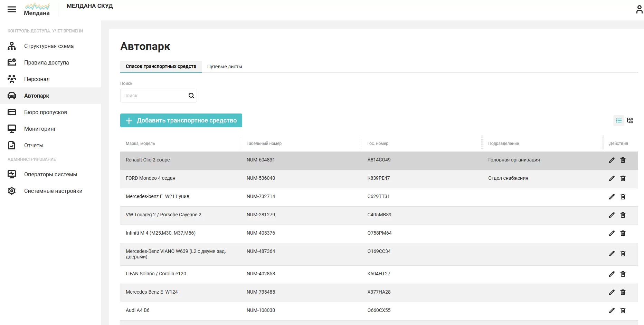Viewport: 644px width, 325px height.
Task: Delete the Mercedes-Benz E W124 row
Action: [x=623, y=292]
